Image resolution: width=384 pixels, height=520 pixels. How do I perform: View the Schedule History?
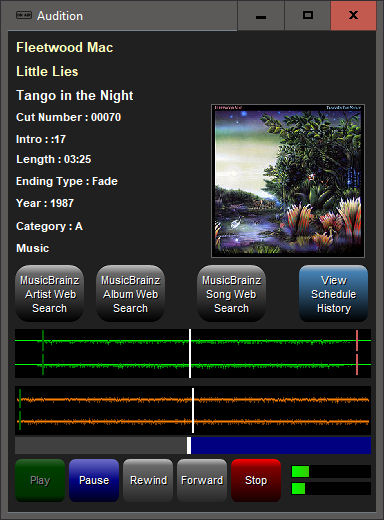pos(334,294)
